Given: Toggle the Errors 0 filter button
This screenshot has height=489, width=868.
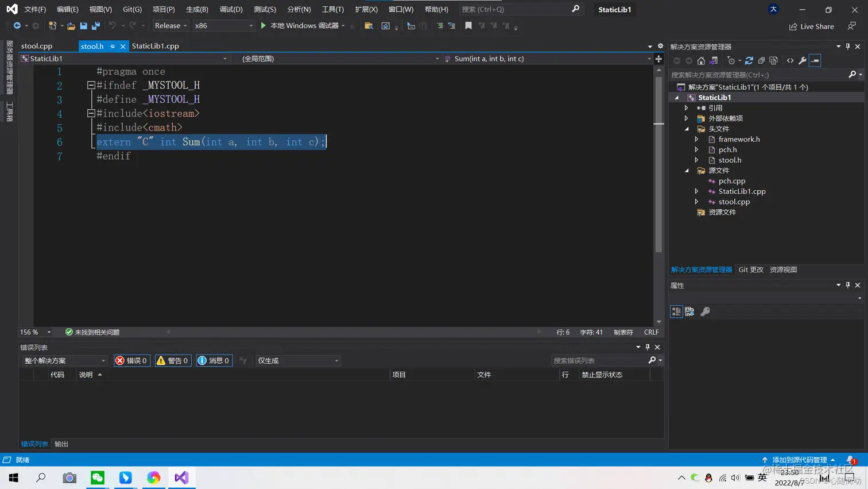Looking at the screenshot, I should pyautogui.click(x=132, y=360).
